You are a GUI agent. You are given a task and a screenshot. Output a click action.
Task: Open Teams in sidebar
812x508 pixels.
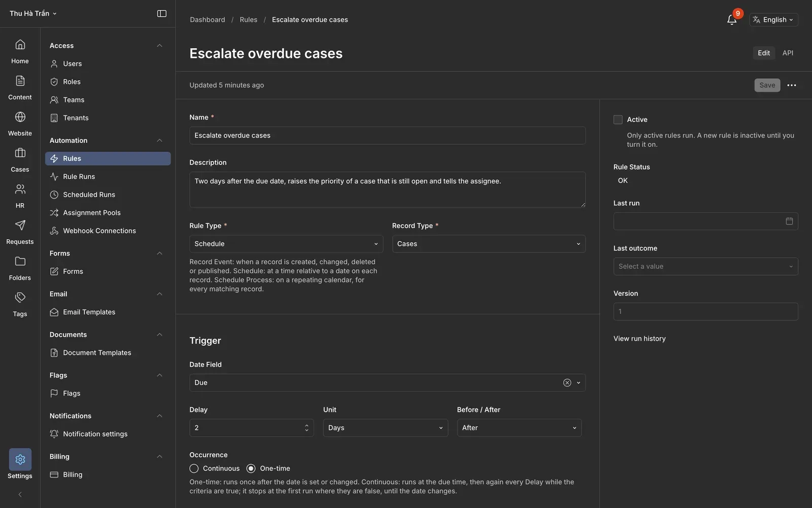(x=108, y=100)
